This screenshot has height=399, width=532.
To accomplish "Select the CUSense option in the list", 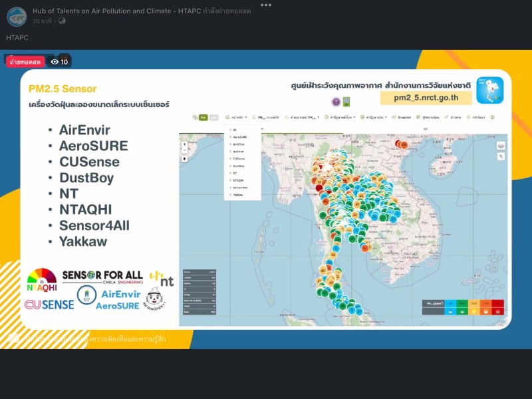I will (238, 158).
